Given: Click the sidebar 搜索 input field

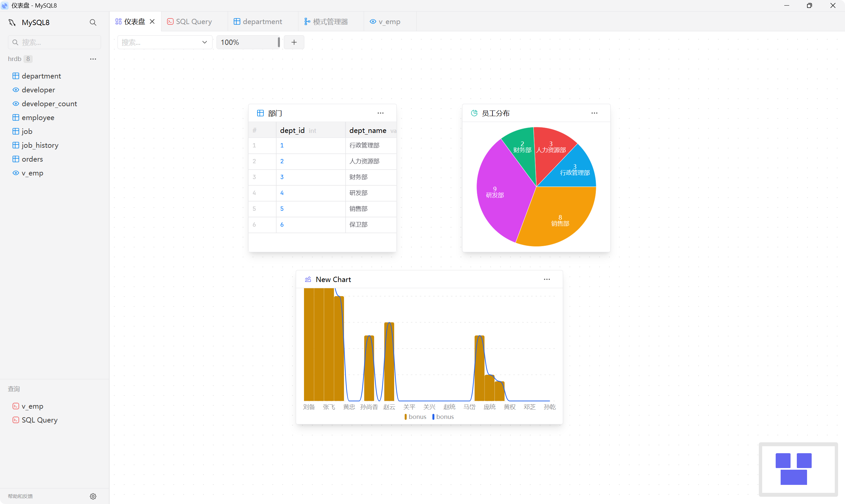Looking at the screenshot, I should 58,42.
